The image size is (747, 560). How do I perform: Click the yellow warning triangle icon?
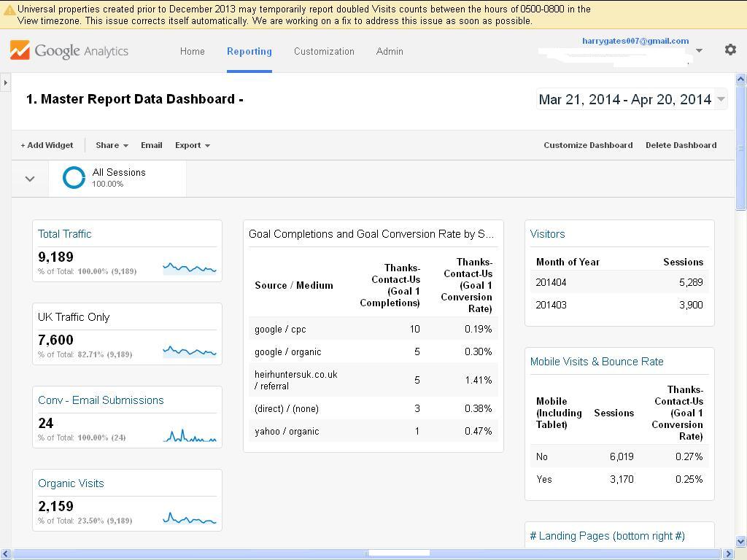pyautogui.click(x=9, y=10)
